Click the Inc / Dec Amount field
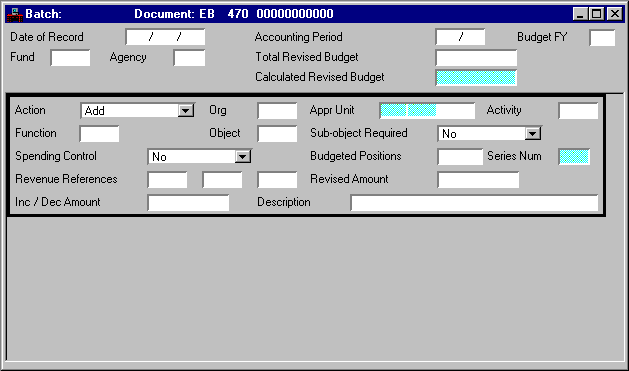This screenshot has height=371, width=629. click(x=188, y=203)
